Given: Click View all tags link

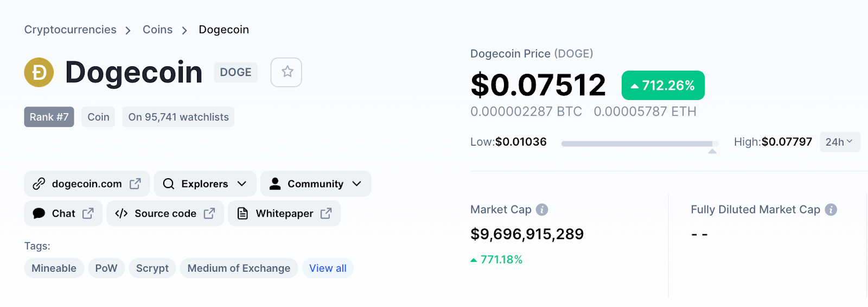Looking at the screenshot, I should pyautogui.click(x=328, y=268).
